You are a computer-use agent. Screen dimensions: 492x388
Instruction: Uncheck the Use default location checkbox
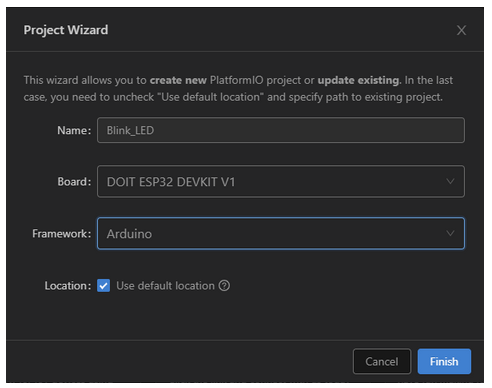[103, 286]
